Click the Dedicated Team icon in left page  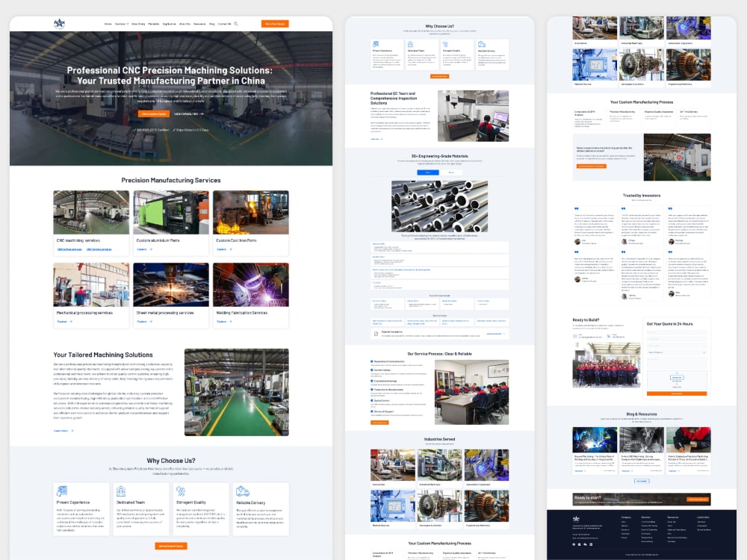pyautogui.click(x=121, y=491)
